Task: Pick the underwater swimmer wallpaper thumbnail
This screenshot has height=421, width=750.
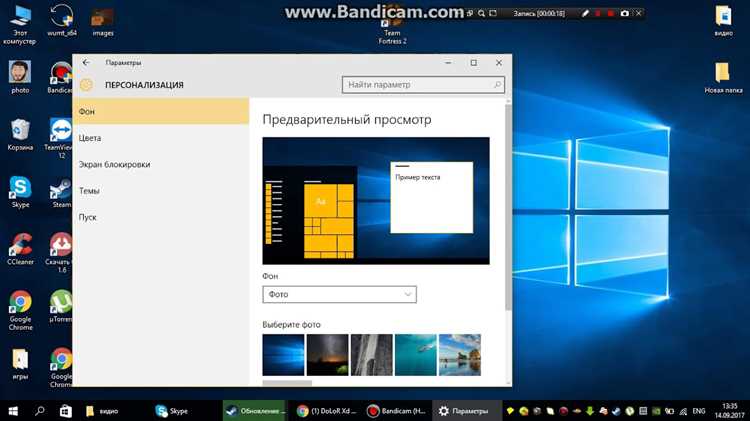Action: [415, 355]
